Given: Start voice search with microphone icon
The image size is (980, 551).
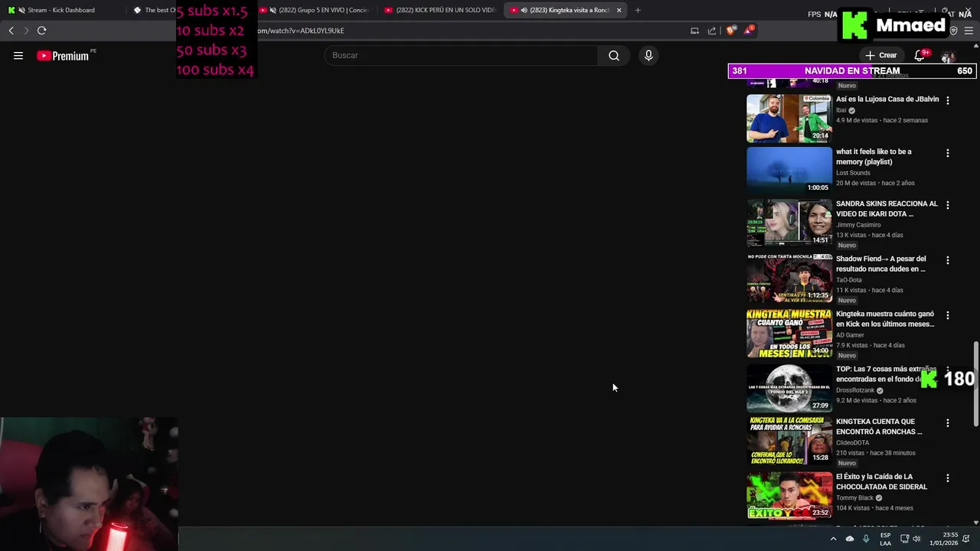Looking at the screenshot, I should coord(648,55).
